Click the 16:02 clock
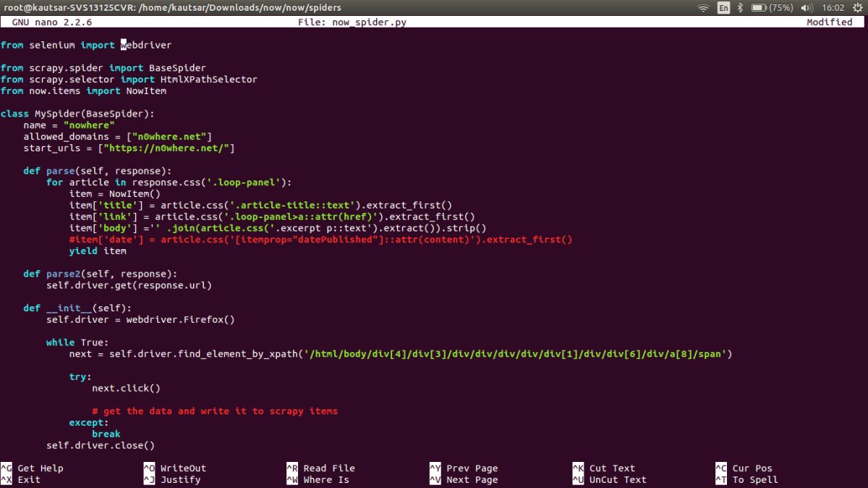Image resolution: width=868 pixels, height=488 pixels. 833,7
